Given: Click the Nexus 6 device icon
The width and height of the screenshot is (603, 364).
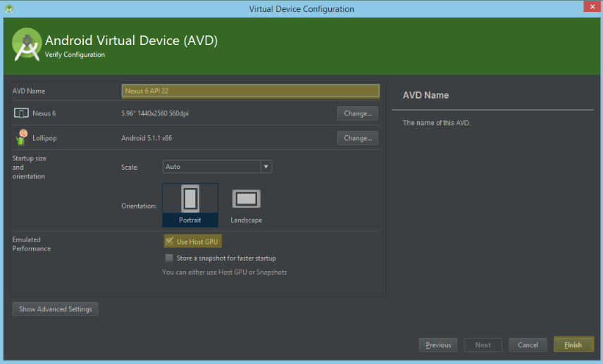Looking at the screenshot, I should [x=21, y=113].
